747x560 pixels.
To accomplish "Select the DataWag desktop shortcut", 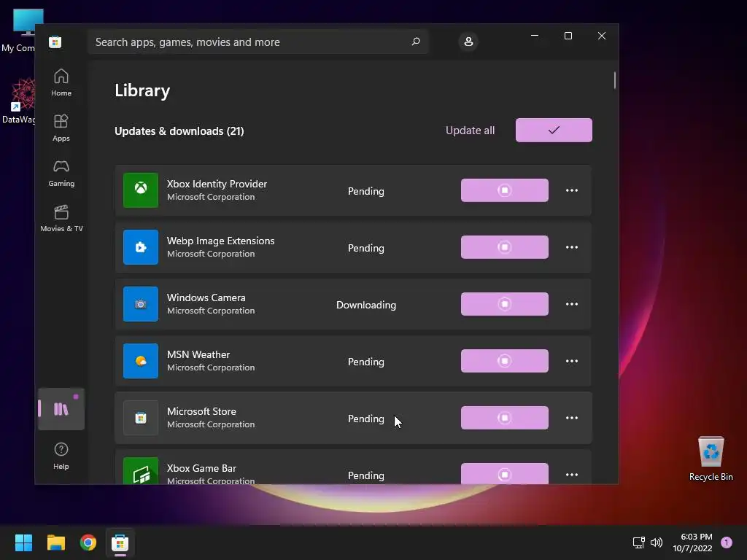I will click(19, 101).
